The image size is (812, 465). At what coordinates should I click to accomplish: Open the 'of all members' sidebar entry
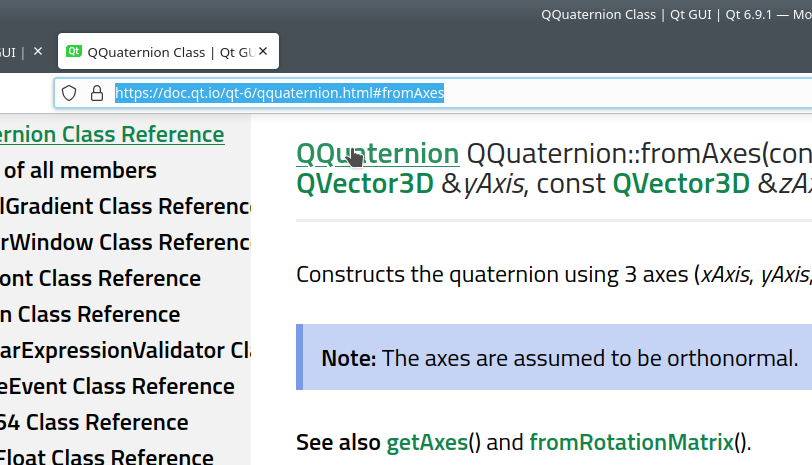[79, 170]
